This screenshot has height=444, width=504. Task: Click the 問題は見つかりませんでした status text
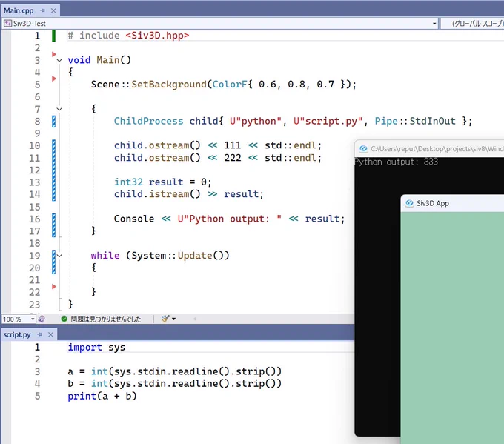coord(106,319)
